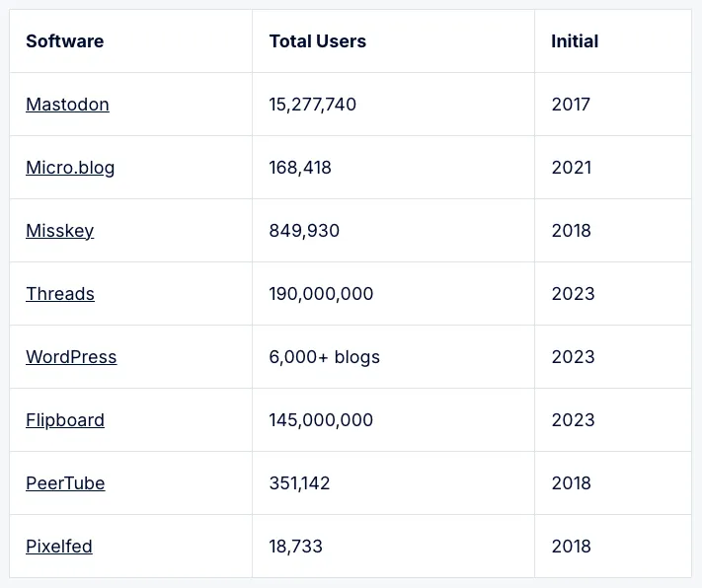
Task: Follow the Misskey link
Action: (59, 231)
